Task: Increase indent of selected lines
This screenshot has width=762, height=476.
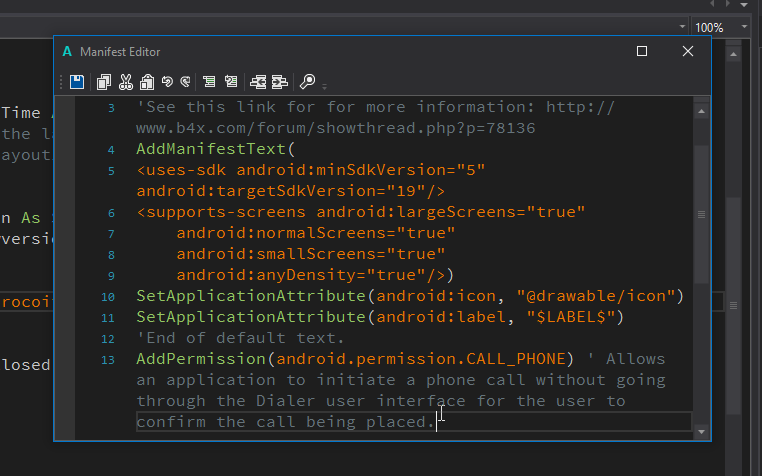Action: (x=280, y=82)
